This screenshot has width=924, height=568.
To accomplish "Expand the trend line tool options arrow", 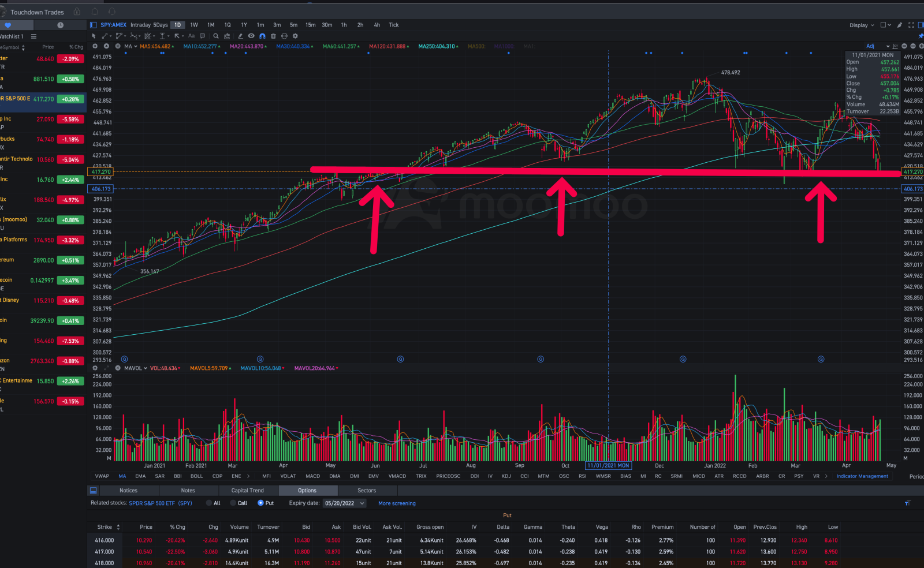I will pyautogui.click(x=110, y=36).
